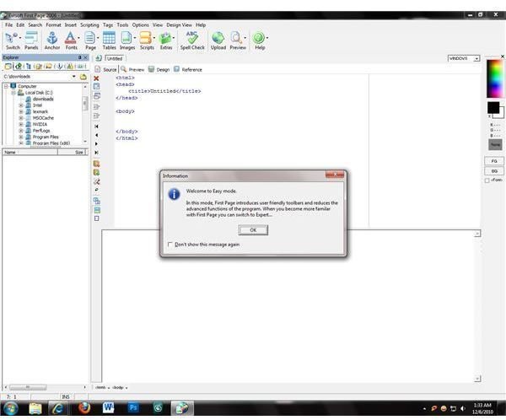Open the Switch button dropdown arrow
Viewport: 506px width, 420px height.
pyautogui.click(x=20, y=38)
